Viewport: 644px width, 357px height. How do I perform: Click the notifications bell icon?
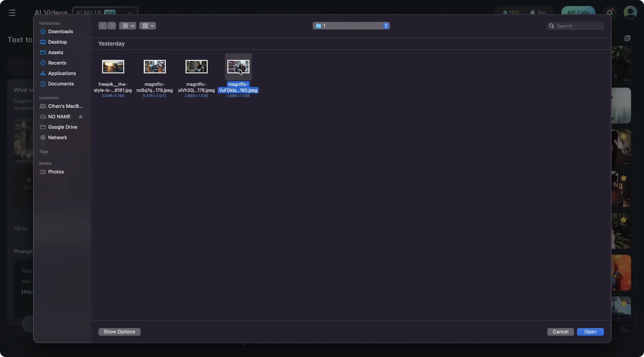609,12
